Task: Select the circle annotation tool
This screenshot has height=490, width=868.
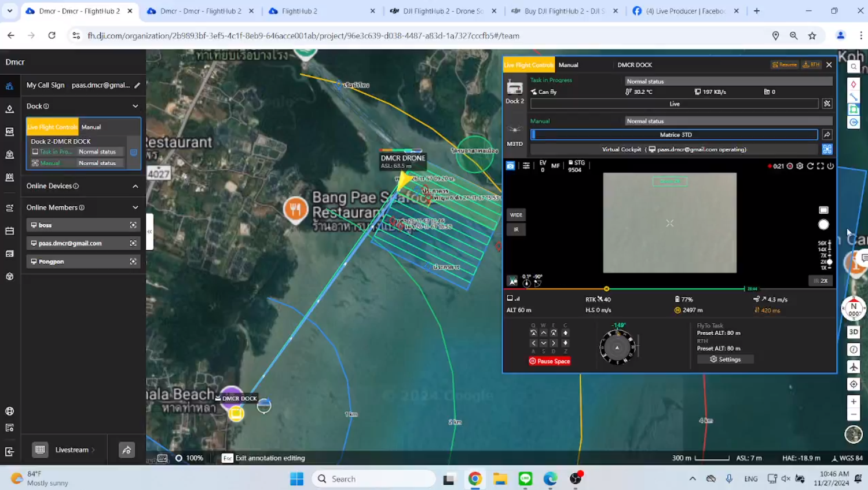Action: [854, 122]
